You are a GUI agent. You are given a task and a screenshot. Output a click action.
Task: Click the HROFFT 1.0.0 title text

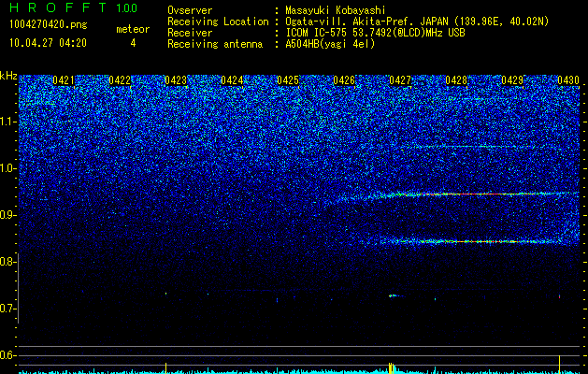pyautogui.click(x=73, y=7)
